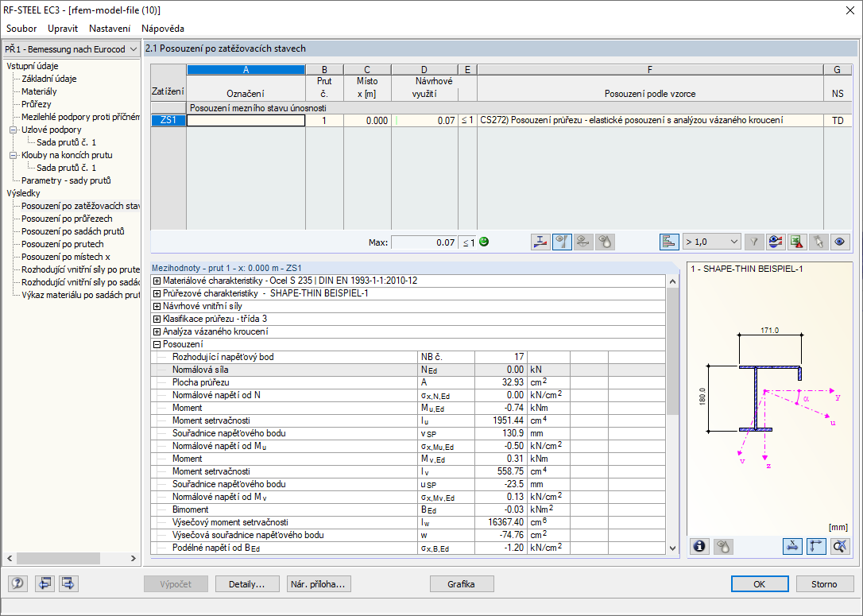Viewport: 863px width, 616px height.
Task: Click the Nár. příloha... button
Action: 319,584
